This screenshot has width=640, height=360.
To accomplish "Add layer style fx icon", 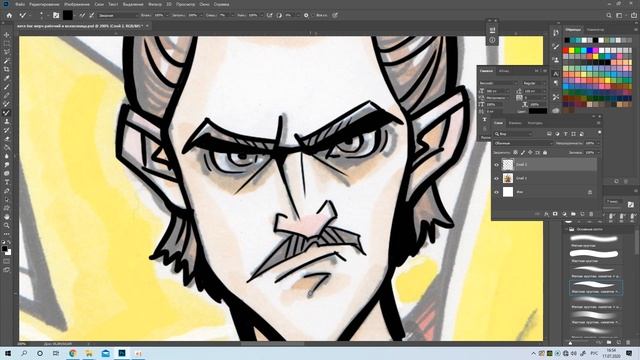I will click(546, 214).
